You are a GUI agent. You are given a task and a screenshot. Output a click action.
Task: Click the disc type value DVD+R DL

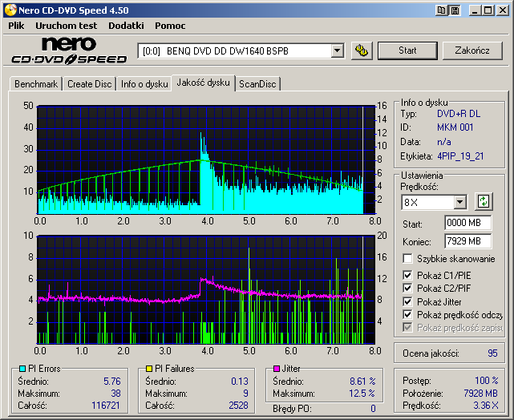[459, 114]
